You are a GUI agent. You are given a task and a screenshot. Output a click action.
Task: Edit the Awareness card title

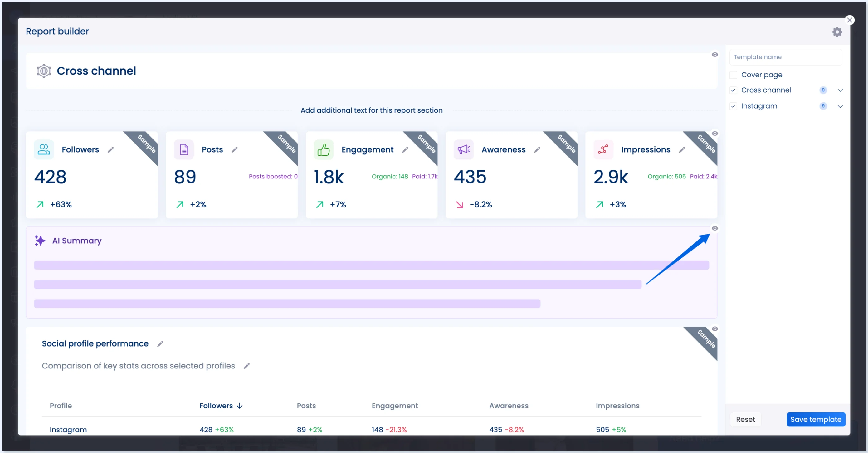pyautogui.click(x=537, y=150)
